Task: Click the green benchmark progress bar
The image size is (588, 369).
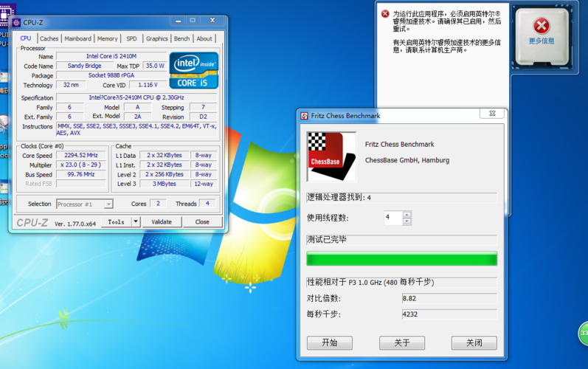Action: point(401,259)
